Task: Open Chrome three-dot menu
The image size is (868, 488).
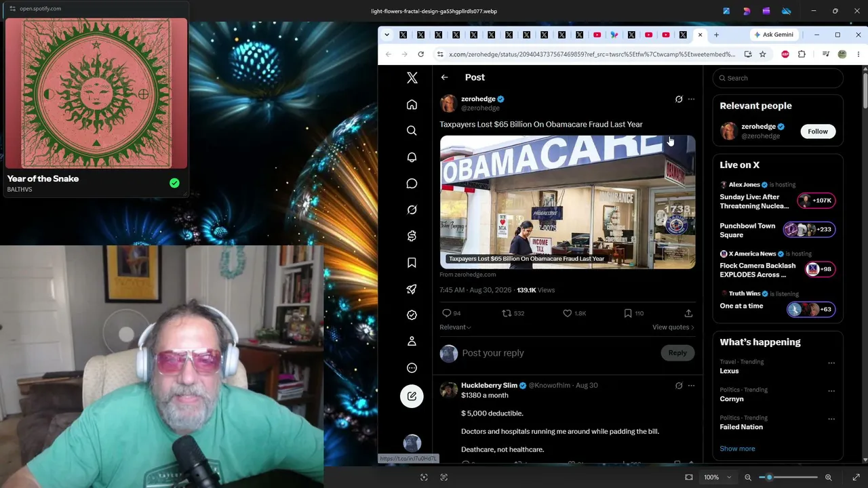Action: (859, 54)
